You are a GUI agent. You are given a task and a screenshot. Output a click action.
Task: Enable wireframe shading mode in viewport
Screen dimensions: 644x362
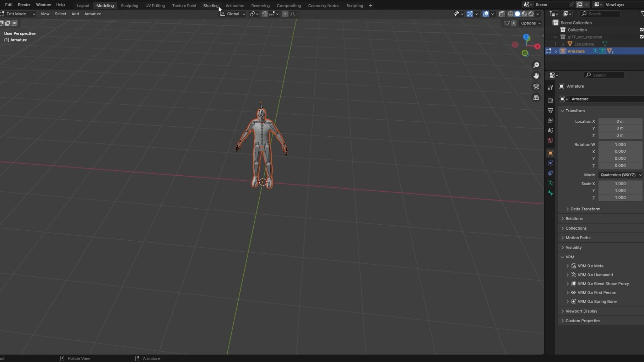(510, 14)
